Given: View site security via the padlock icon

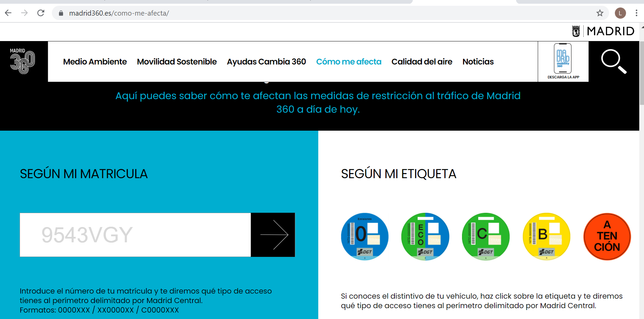Looking at the screenshot, I should pyautogui.click(x=60, y=13).
